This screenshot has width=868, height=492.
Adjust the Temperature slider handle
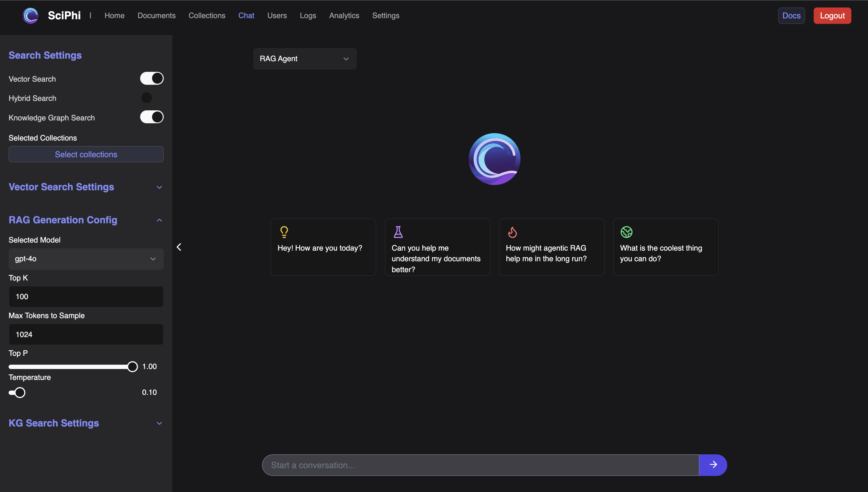20,393
